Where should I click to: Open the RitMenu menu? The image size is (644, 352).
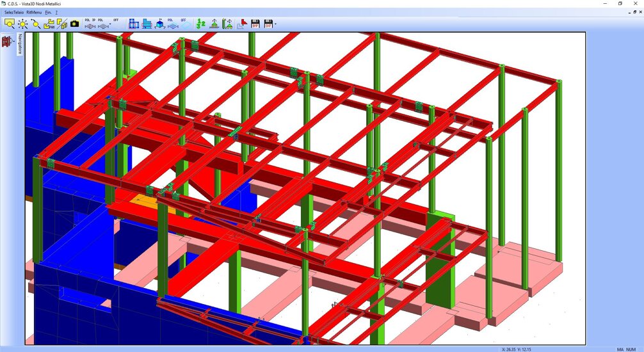click(35, 12)
